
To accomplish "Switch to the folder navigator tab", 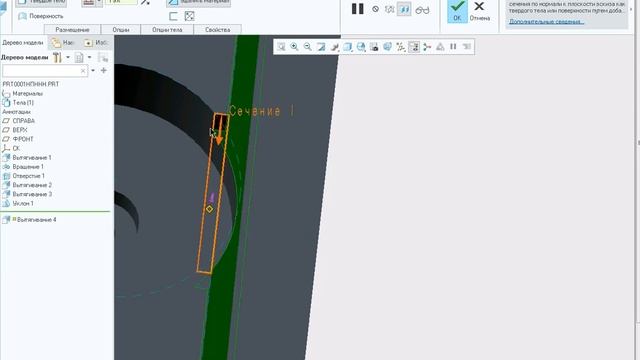I will pos(64,42).
